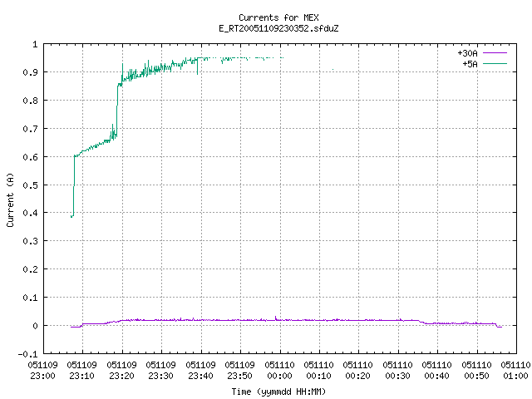
Task: Click the chart title 'Currents for MEX'
Action: [278, 17]
